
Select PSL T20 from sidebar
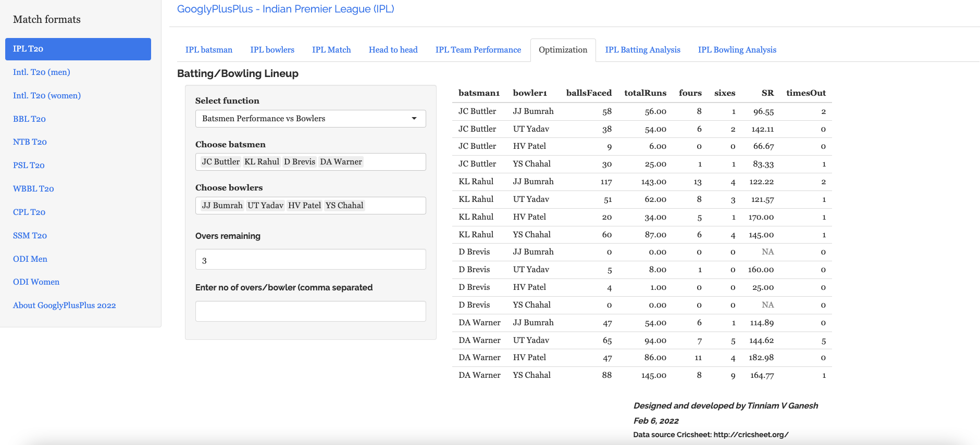(x=29, y=166)
